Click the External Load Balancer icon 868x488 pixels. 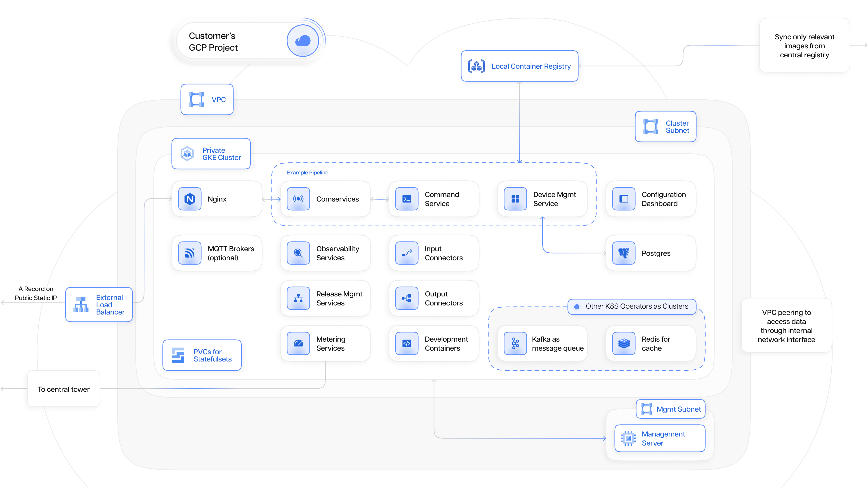pos(81,305)
